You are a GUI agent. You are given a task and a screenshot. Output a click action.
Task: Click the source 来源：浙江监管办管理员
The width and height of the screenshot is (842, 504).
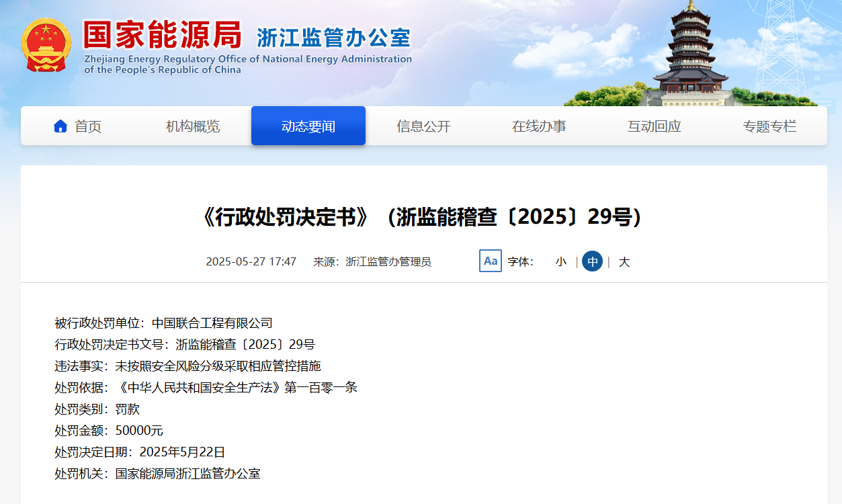pos(372,261)
